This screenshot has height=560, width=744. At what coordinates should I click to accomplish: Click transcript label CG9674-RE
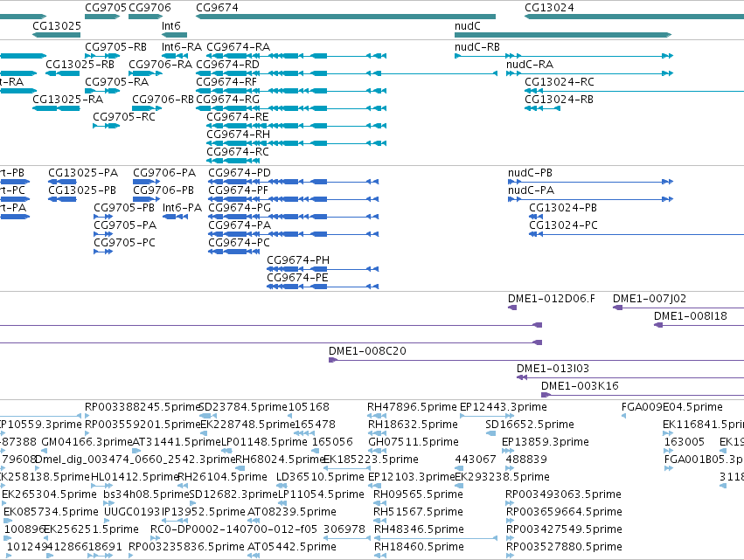237,117
